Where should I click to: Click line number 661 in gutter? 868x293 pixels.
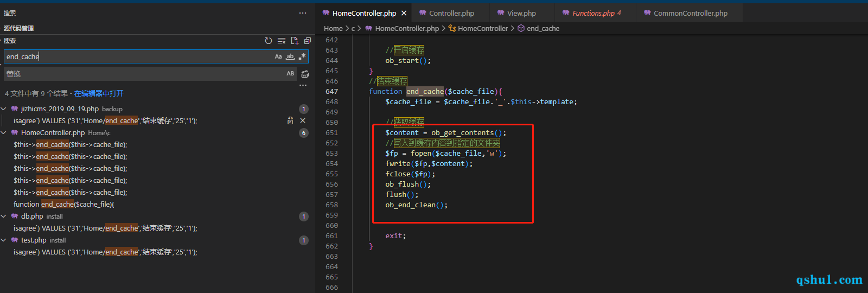pyautogui.click(x=331, y=235)
